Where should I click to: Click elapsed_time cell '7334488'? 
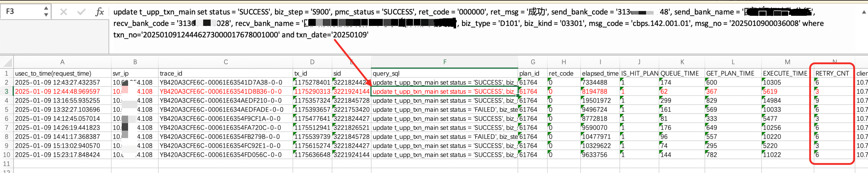tap(600, 83)
